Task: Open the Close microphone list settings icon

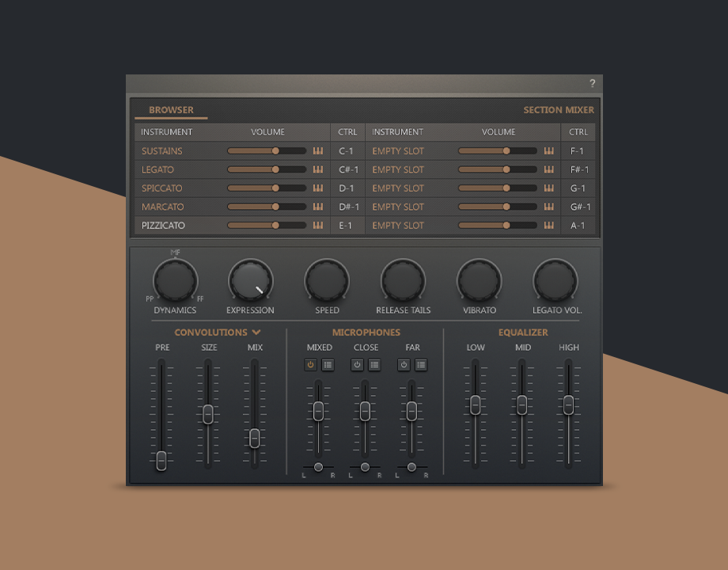Action: (x=374, y=365)
